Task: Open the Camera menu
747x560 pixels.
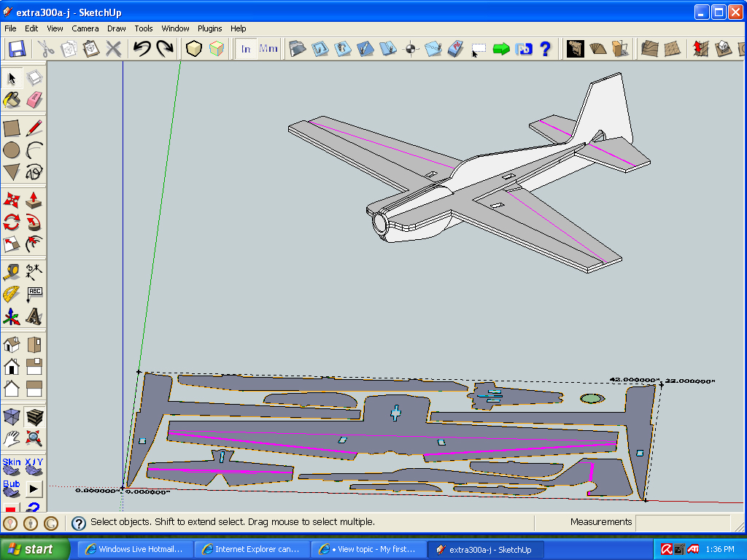Action: click(85, 28)
